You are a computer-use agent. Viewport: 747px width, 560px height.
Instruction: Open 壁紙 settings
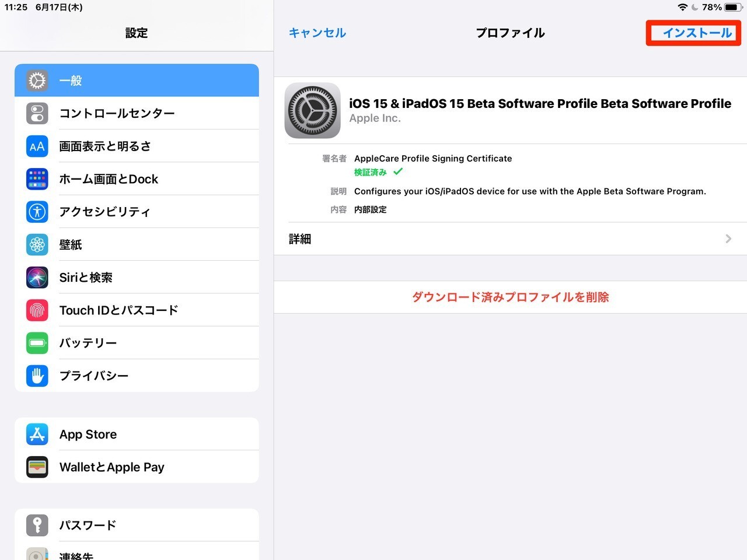point(137,244)
